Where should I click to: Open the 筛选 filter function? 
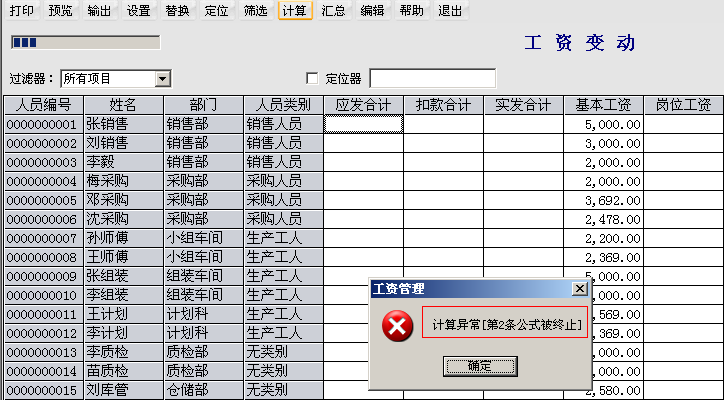click(255, 10)
